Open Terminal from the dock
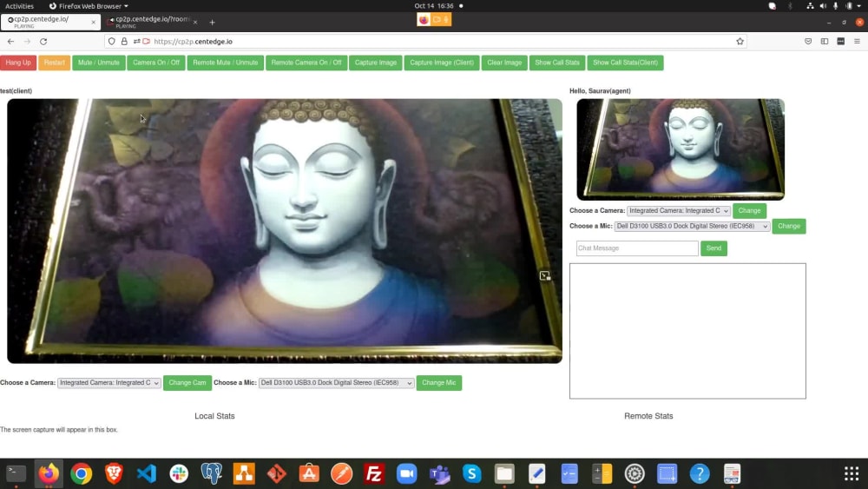The width and height of the screenshot is (868, 489). coord(16,473)
